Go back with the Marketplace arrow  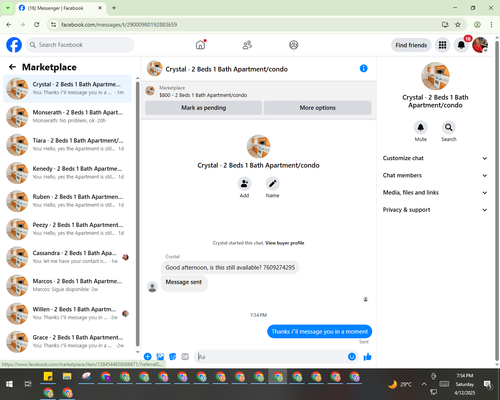coord(12,67)
